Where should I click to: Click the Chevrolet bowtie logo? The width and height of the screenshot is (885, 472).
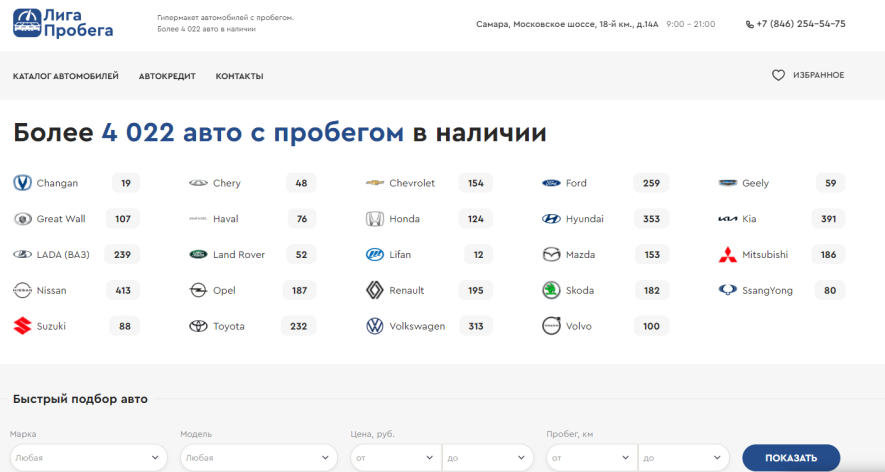375,183
